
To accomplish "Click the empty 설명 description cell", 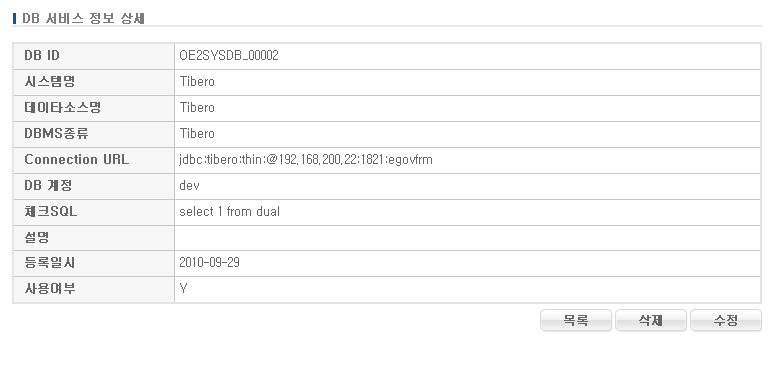I will click(x=467, y=238).
